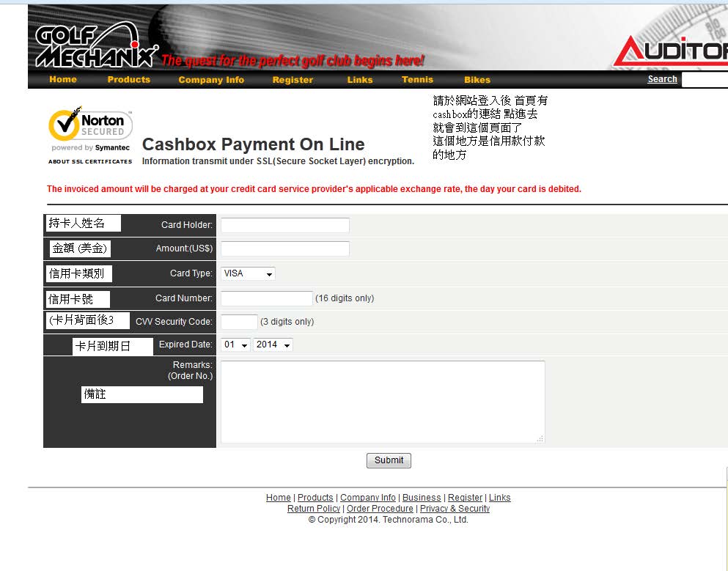Select the Bikes navigation item
The width and height of the screenshot is (728, 571).
477,80
